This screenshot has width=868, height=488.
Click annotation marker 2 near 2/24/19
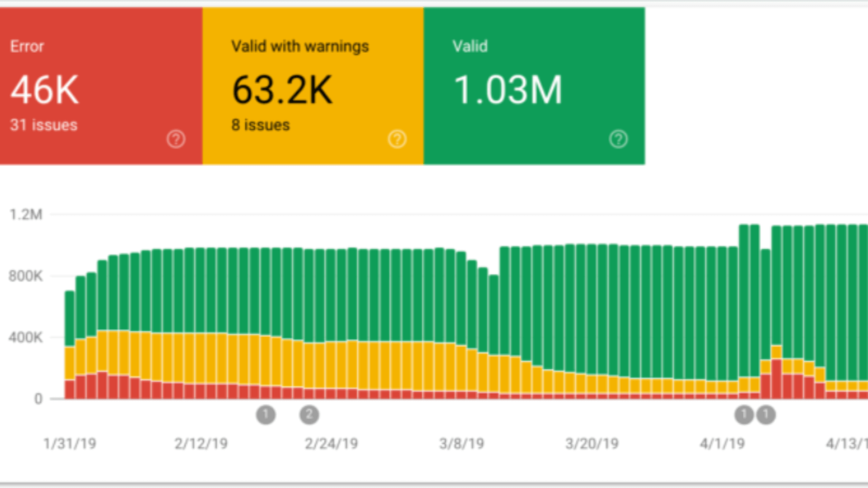click(309, 414)
